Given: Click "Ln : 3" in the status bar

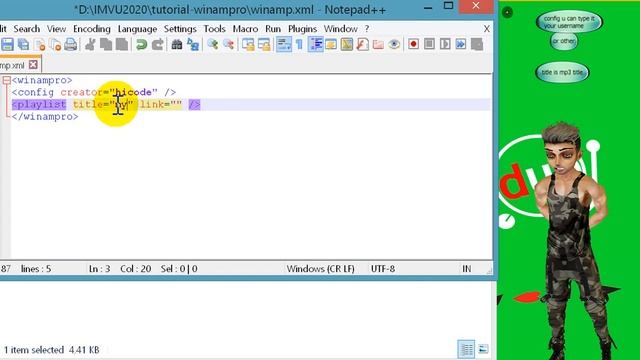Looking at the screenshot, I should pyautogui.click(x=100, y=269).
